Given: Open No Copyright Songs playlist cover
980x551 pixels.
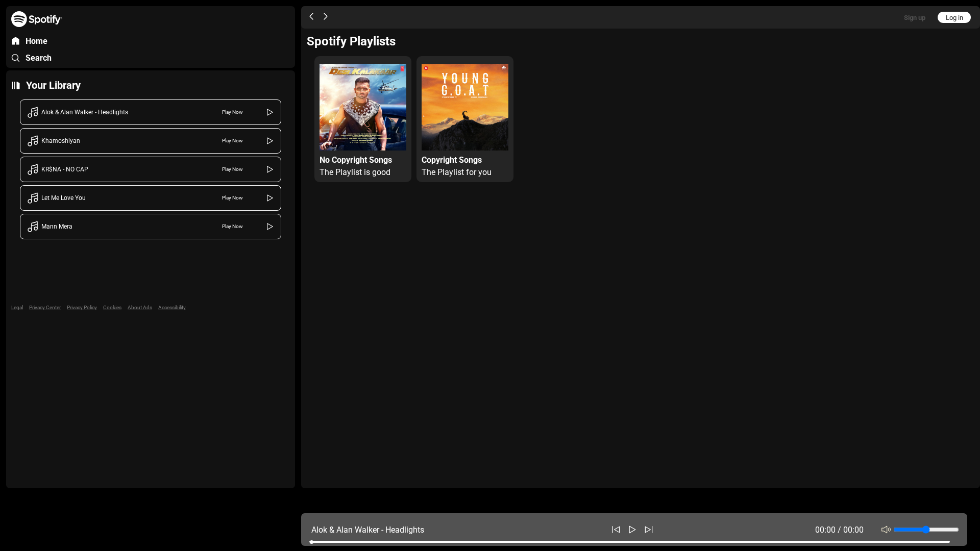Looking at the screenshot, I should [x=363, y=107].
